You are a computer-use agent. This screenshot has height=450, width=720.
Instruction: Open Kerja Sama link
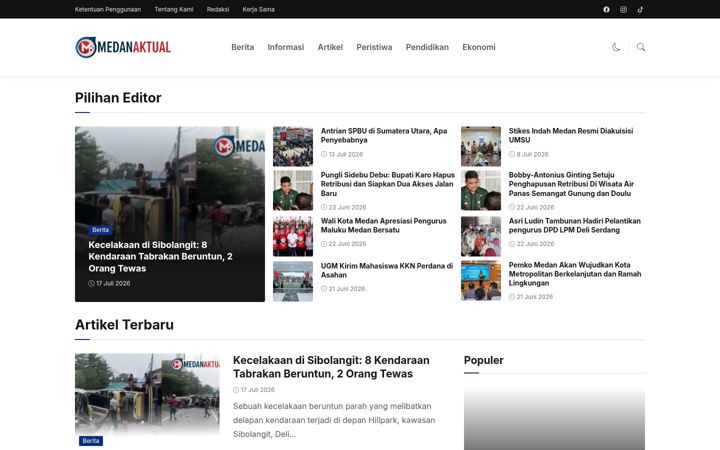coord(259,9)
